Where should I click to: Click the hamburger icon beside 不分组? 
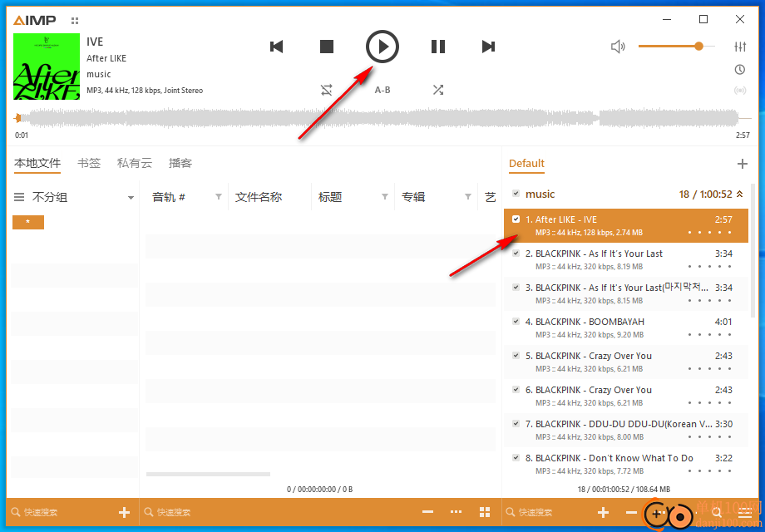(x=19, y=198)
